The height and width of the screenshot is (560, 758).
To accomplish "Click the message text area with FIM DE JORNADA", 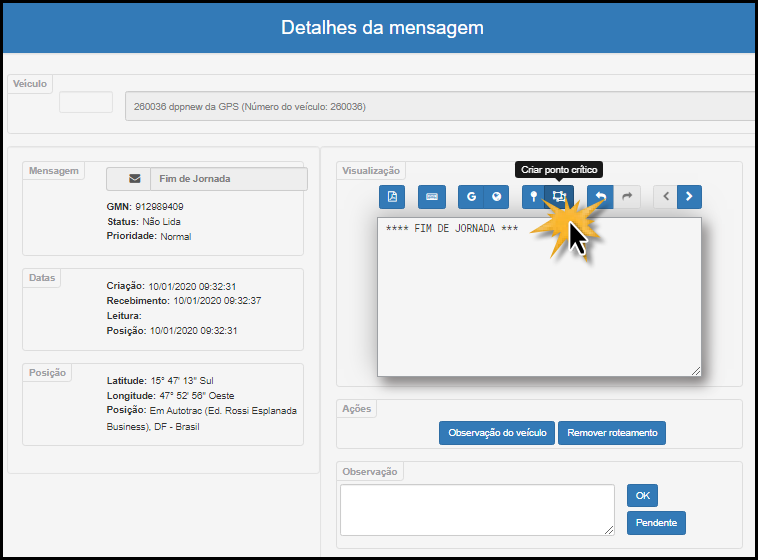I will [539, 297].
